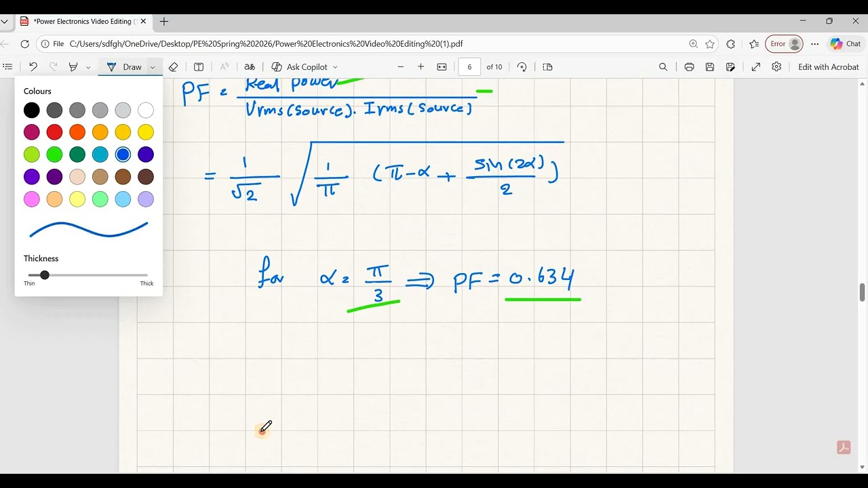
Task: Open the tab actions dropdown
Action: [x=5, y=22]
